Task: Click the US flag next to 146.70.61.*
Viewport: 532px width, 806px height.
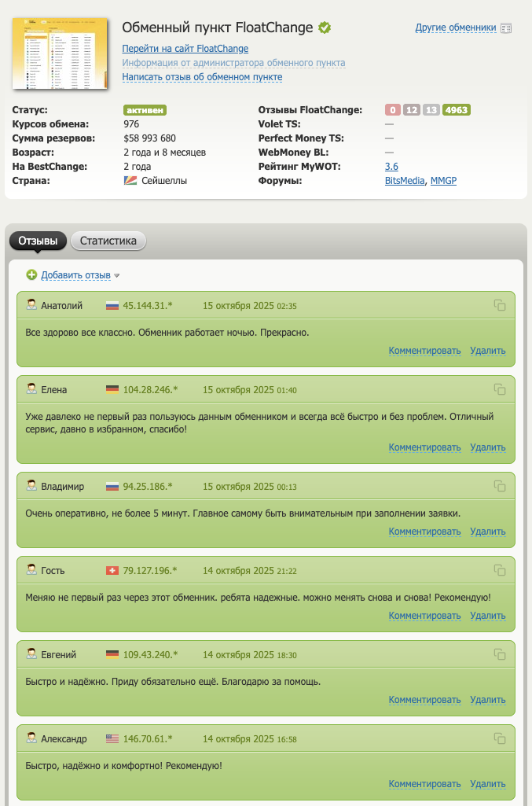Action: coord(112,739)
